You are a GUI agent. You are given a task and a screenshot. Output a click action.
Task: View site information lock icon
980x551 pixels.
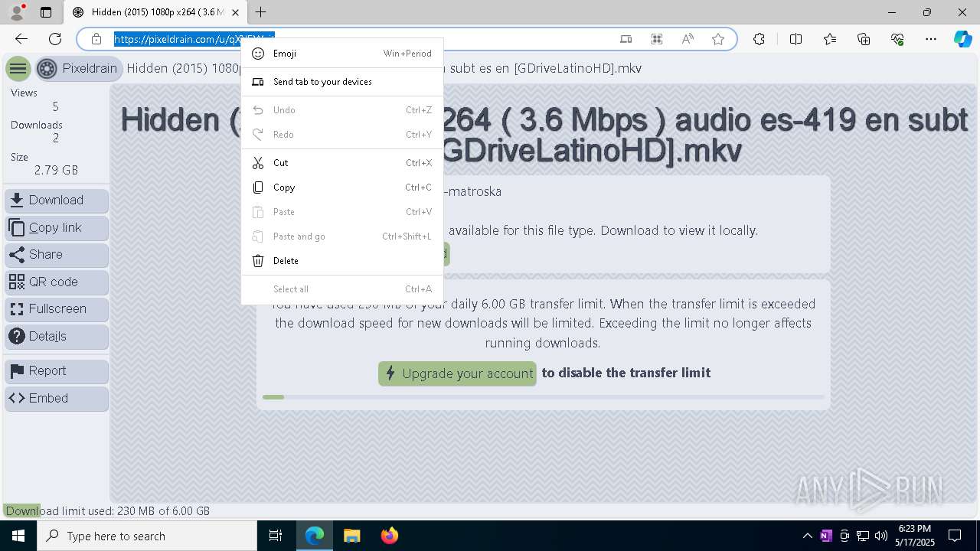pyautogui.click(x=96, y=39)
